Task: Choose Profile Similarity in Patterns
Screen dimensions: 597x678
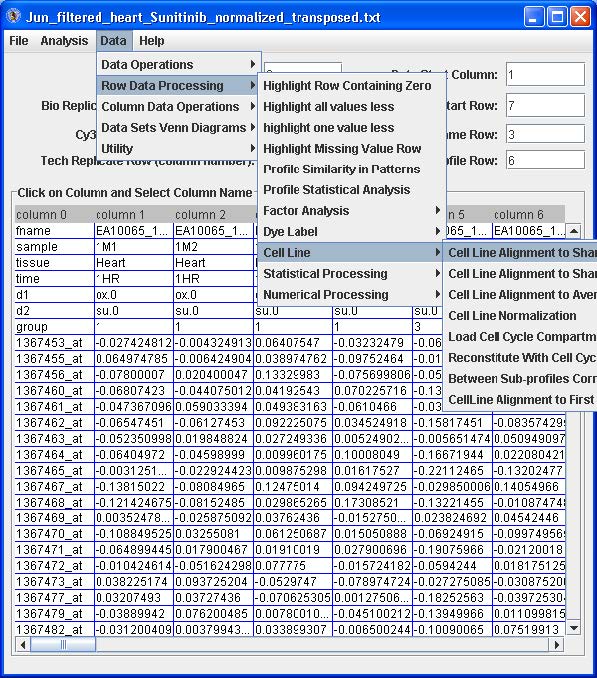Action: click(x=351, y=169)
